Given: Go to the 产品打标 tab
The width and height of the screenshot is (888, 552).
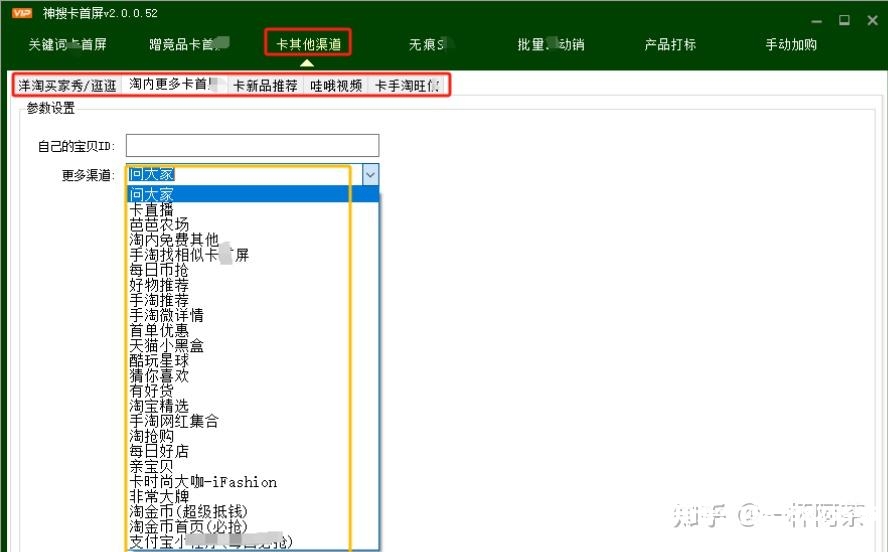Looking at the screenshot, I should 670,45.
